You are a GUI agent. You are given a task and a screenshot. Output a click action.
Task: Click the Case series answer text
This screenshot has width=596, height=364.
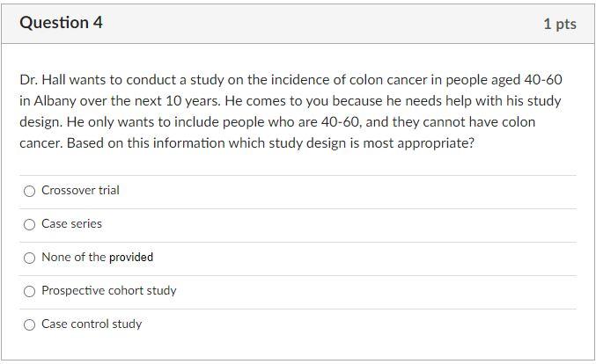[71, 223]
